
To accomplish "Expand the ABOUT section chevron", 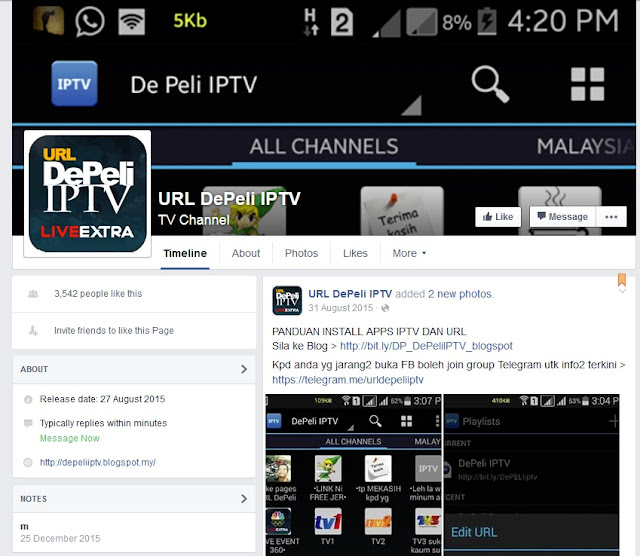I will pos(244,369).
